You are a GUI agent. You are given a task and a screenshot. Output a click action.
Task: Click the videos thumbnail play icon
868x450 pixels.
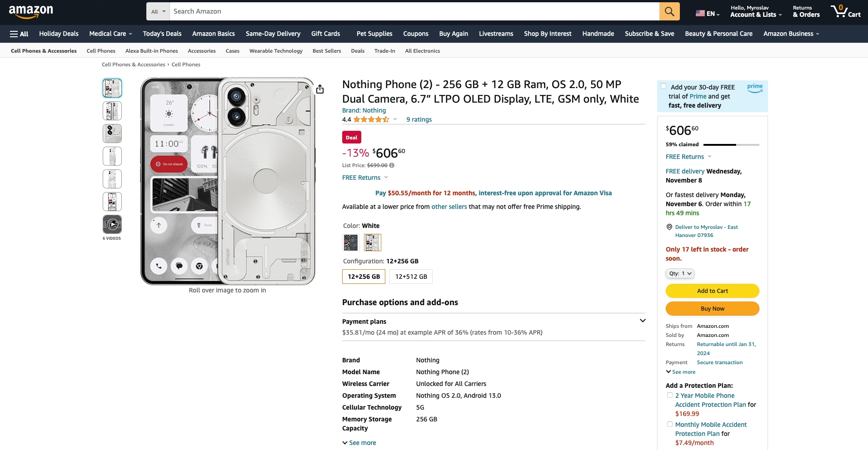112,224
